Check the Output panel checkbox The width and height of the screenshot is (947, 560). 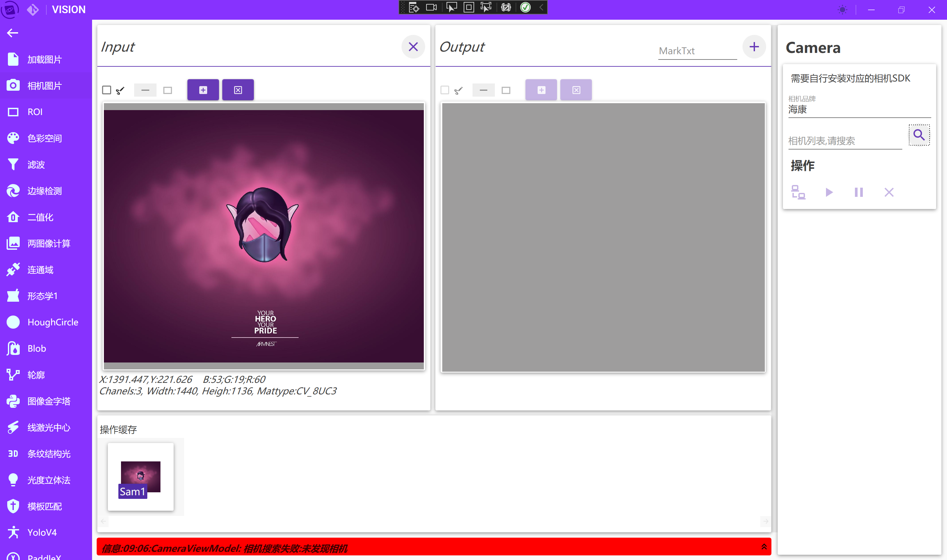tap(445, 90)
